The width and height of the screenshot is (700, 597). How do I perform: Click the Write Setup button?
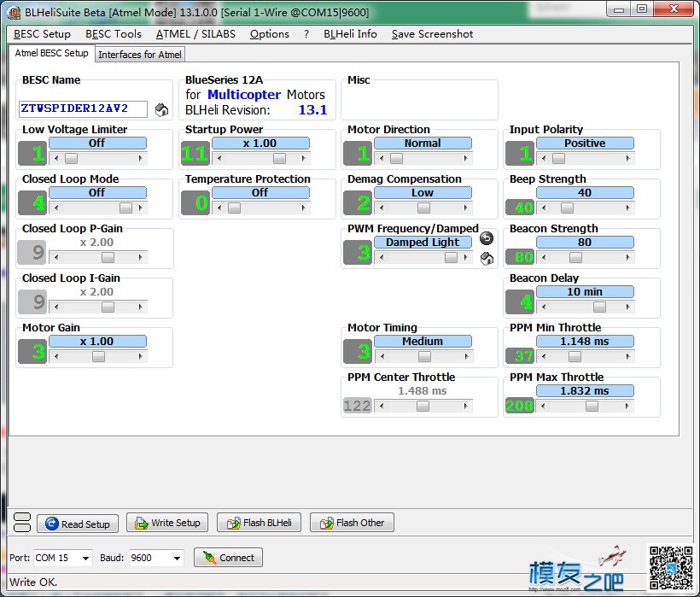[167, 523]
